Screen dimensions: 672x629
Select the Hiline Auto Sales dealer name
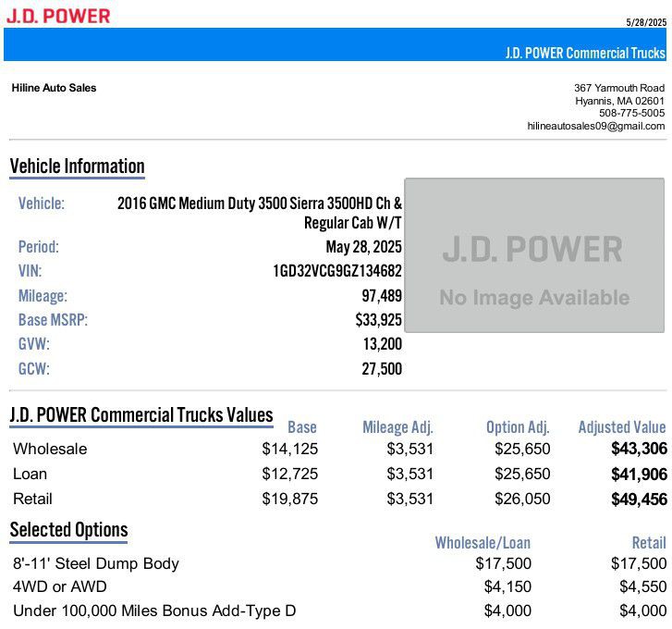pos(54,88)
